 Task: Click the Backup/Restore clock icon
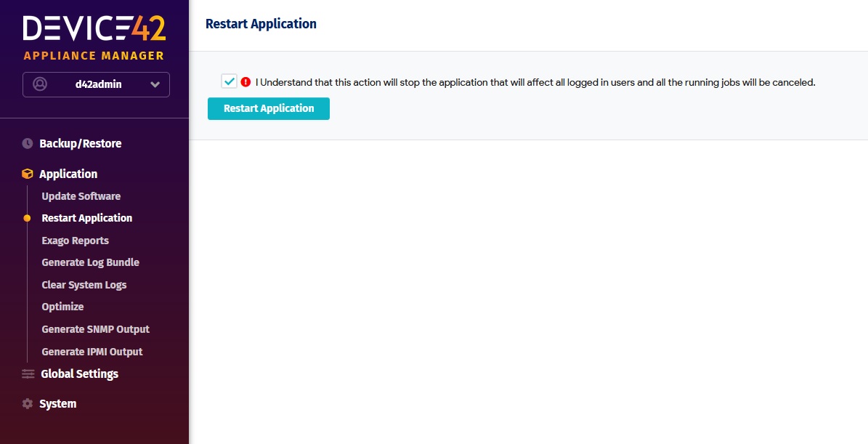[28, 144]
